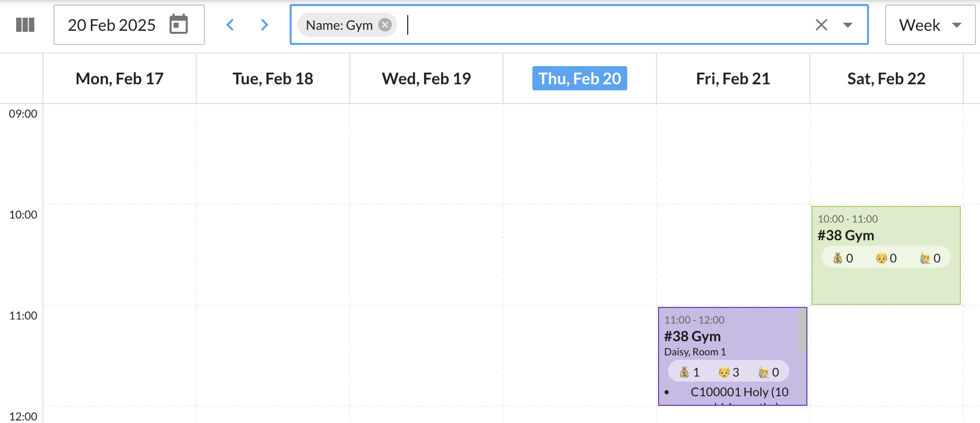Open the calendar date picker icon
The height and width of the screenshot is (423, 980).
coord(179,25)
